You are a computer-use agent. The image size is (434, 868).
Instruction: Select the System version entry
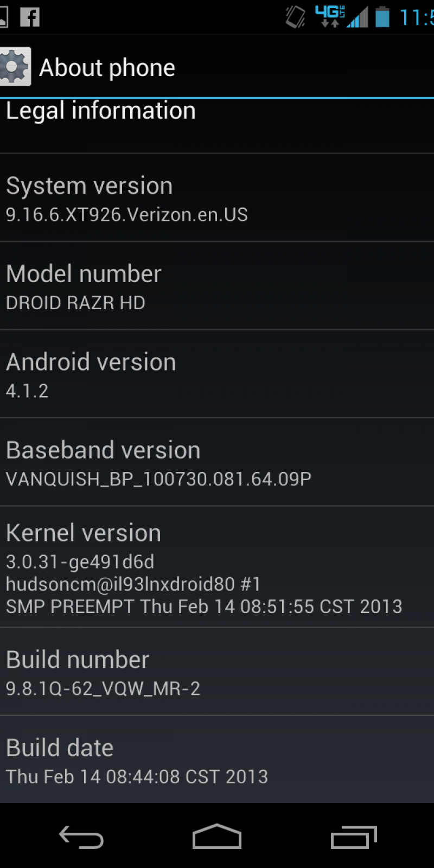[x=217, y=198]
